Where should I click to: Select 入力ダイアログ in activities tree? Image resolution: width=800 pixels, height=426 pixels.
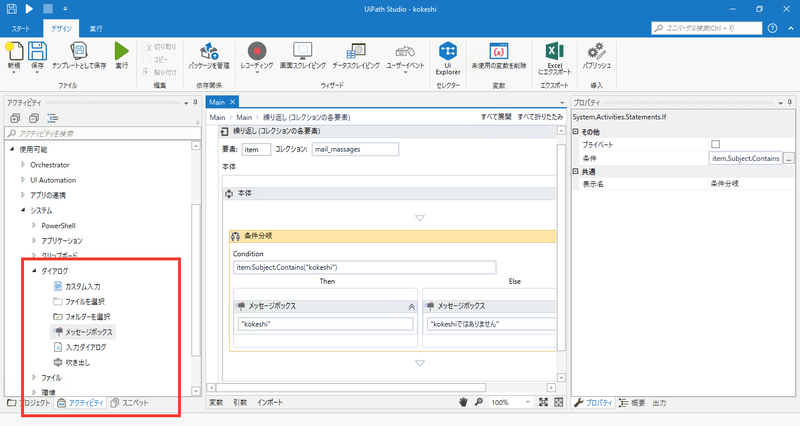(x=80, y=347)
